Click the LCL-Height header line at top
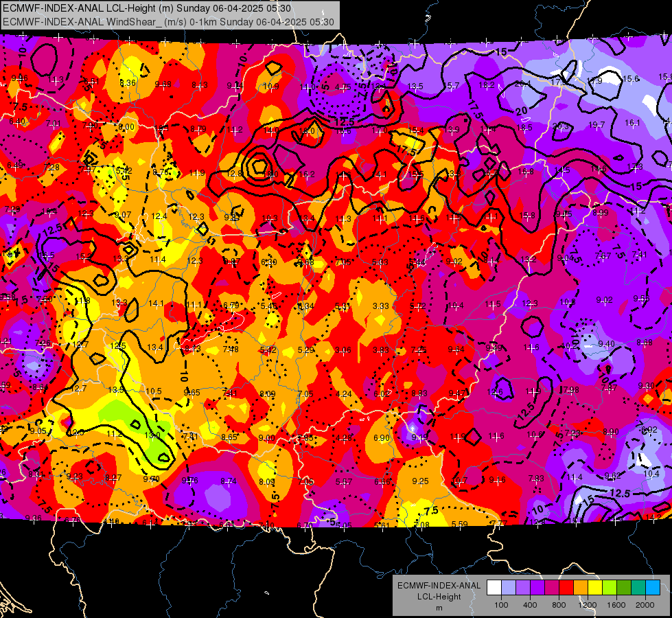Image resolution: width=672 pixels, height=618 pixels. [x=147, y=8]
